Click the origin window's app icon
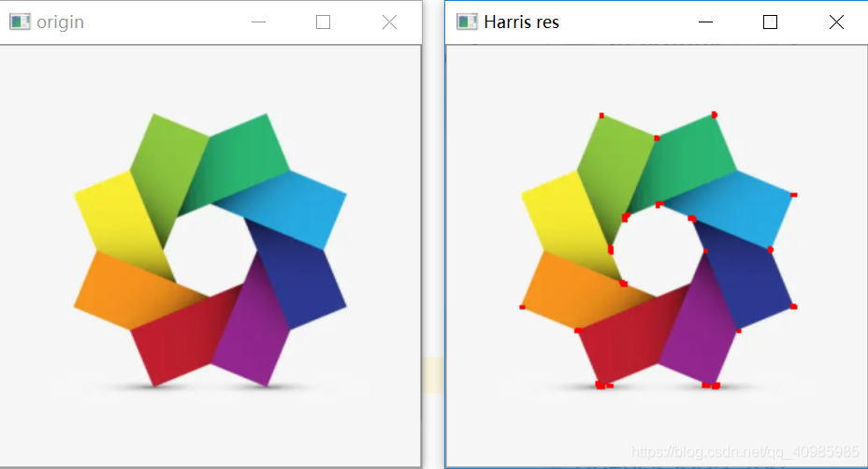 [x=20, y=22]
